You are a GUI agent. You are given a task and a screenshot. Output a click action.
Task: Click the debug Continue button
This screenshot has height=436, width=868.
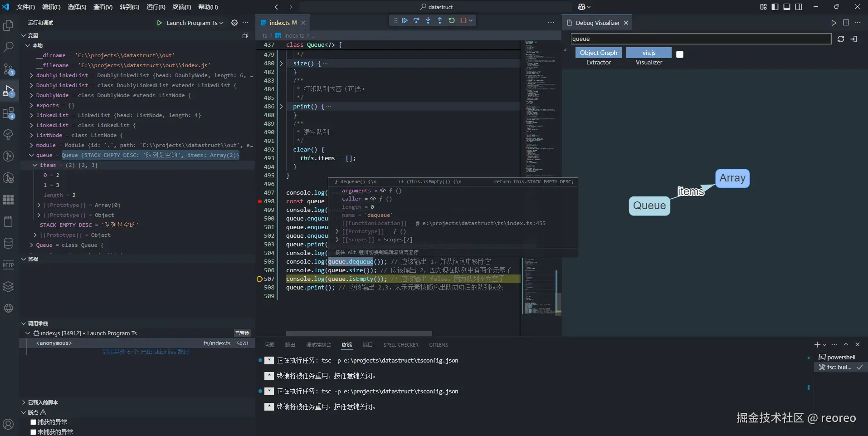click(405, 20)
